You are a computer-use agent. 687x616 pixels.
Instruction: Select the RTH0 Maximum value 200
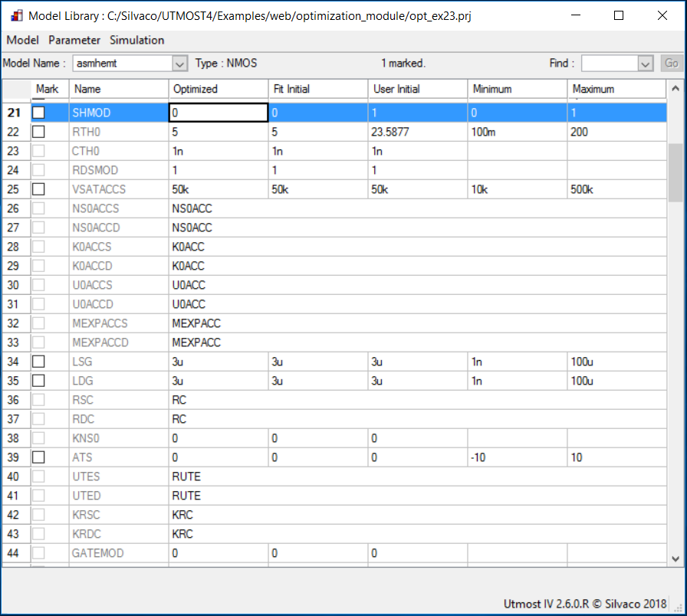(x=617, y=132)
